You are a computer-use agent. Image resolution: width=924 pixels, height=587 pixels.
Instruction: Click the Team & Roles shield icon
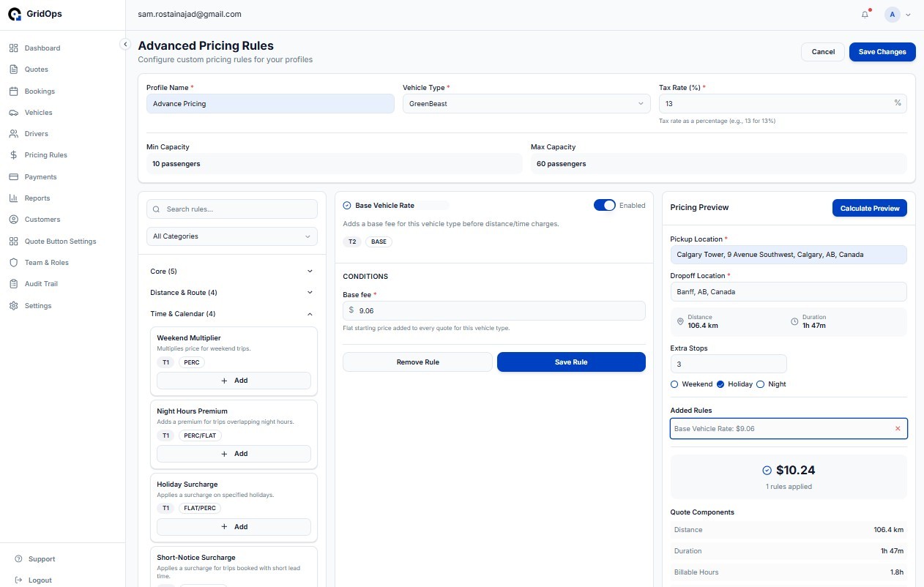click(13, 263)
